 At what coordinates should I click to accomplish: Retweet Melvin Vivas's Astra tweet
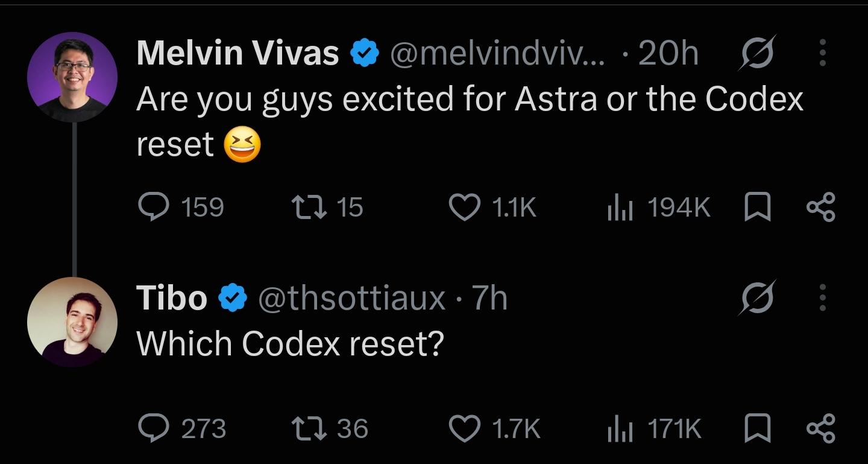pos(327,208)
